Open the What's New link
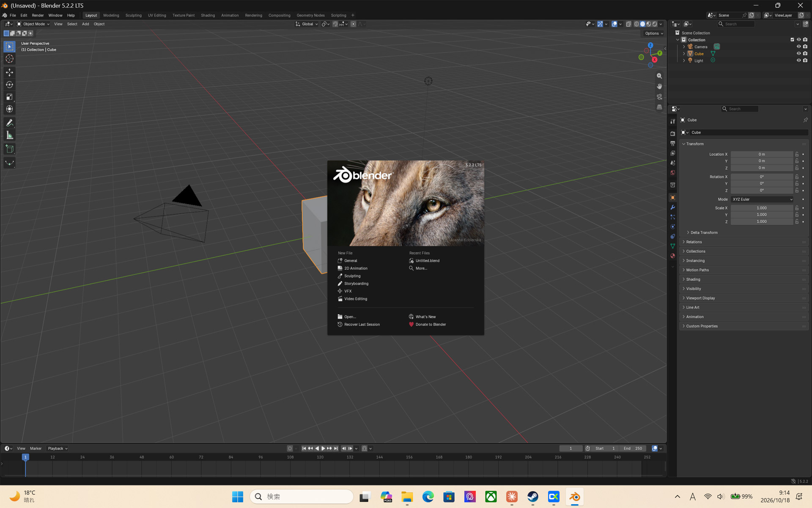This screenshot has height=508, width=812. point(425,317)
